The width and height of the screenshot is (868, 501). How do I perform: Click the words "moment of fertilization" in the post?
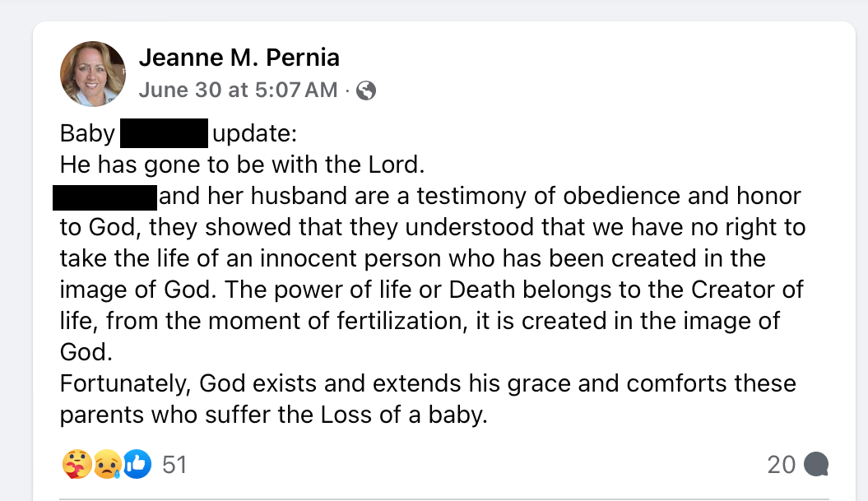315,322
